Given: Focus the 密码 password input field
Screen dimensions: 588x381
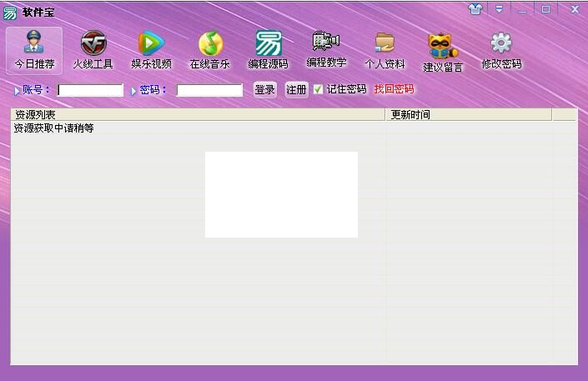Looking at the screenshot, I should tap(209, 90).
